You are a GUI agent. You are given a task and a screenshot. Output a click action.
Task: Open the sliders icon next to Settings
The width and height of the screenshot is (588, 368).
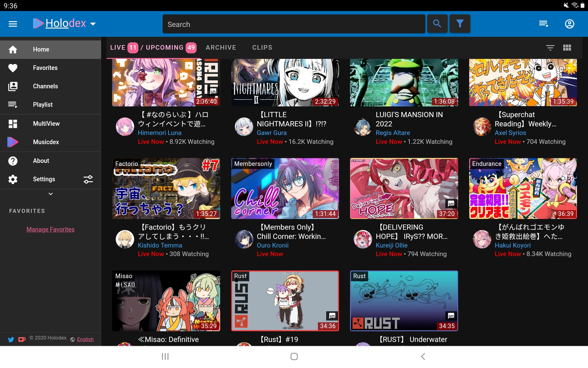(x=88, y=179)
